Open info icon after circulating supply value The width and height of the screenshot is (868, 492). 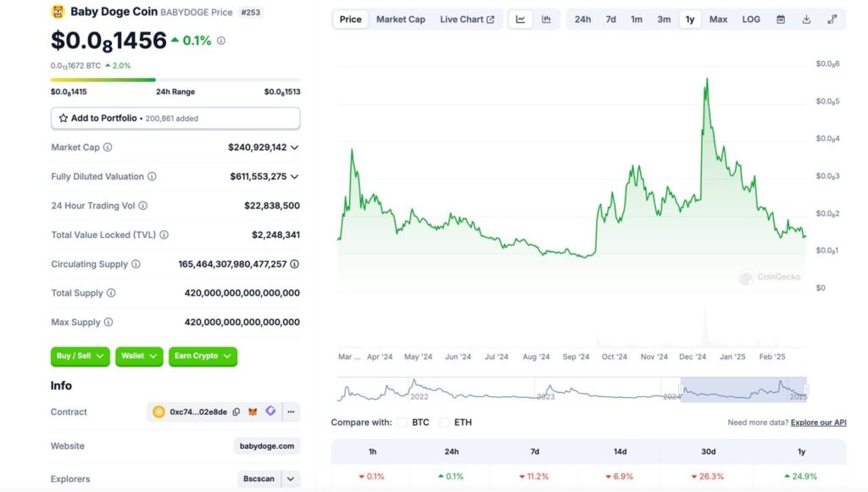coord(294,264)
